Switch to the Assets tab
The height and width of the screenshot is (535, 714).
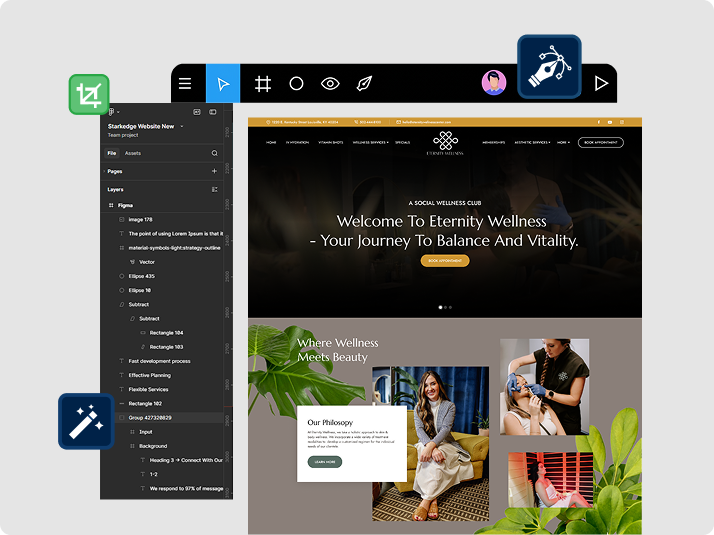tap(133, 153)
